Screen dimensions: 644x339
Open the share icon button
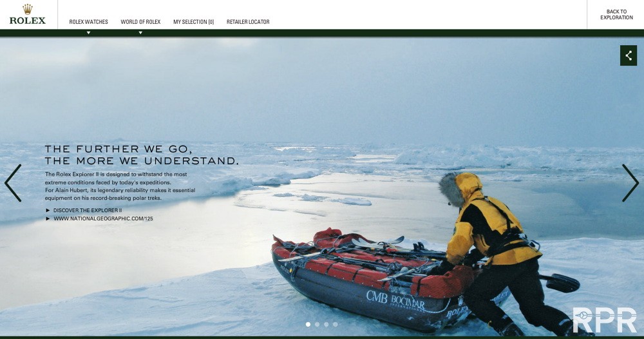pyautogui.click(x=629, y=55)
